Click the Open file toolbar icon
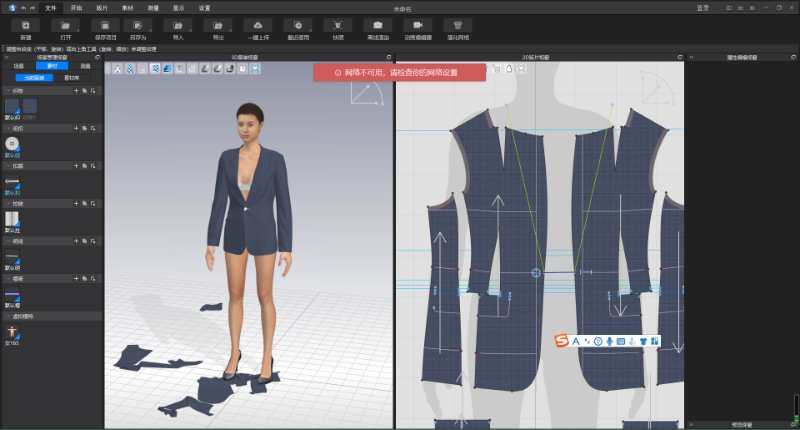The height and width of the screenshot is (430, 800). pyautogui.click(x=66, y=27)
